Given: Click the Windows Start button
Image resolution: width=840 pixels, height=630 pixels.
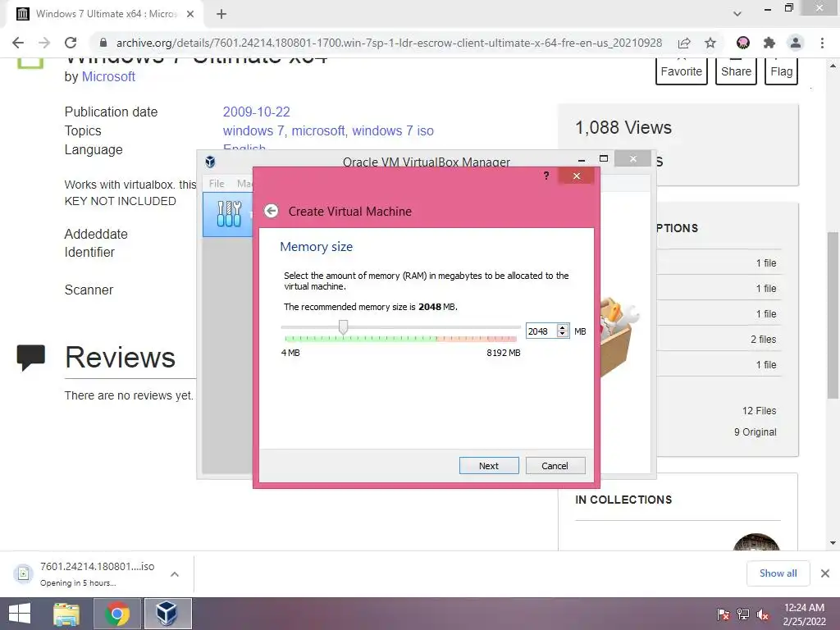Looking at the screenshot, I should click(20, 614).
